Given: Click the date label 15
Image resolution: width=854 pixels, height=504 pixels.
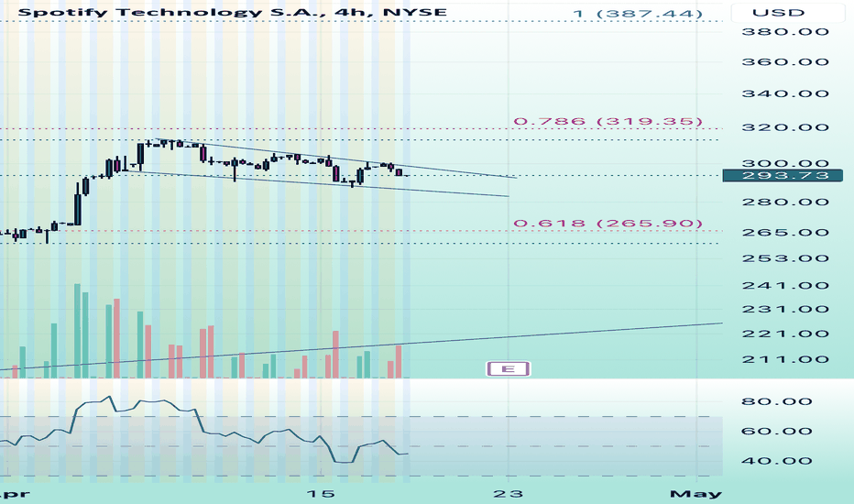Looking at the screenshot, I should pos(321,494).
